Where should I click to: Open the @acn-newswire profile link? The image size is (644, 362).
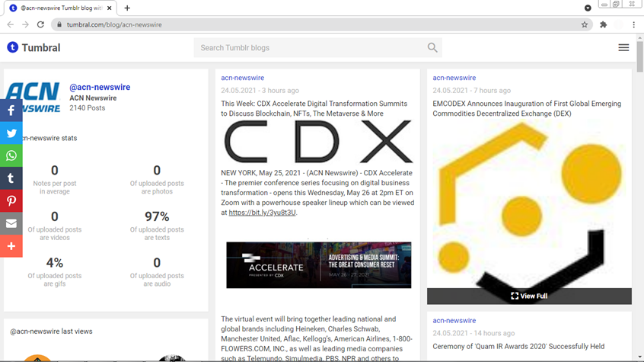[100, 87]
